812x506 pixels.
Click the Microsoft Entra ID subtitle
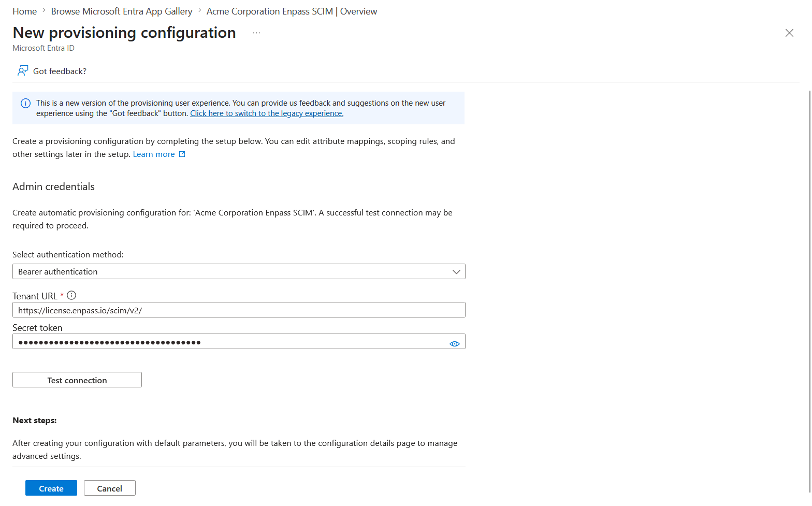[x=44, y=48]
